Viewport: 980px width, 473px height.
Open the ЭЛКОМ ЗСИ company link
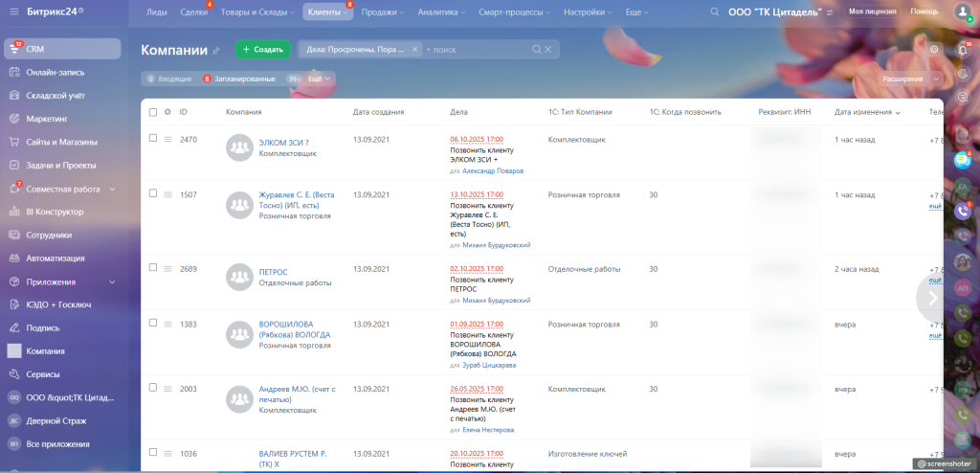(x=283, y=143)
